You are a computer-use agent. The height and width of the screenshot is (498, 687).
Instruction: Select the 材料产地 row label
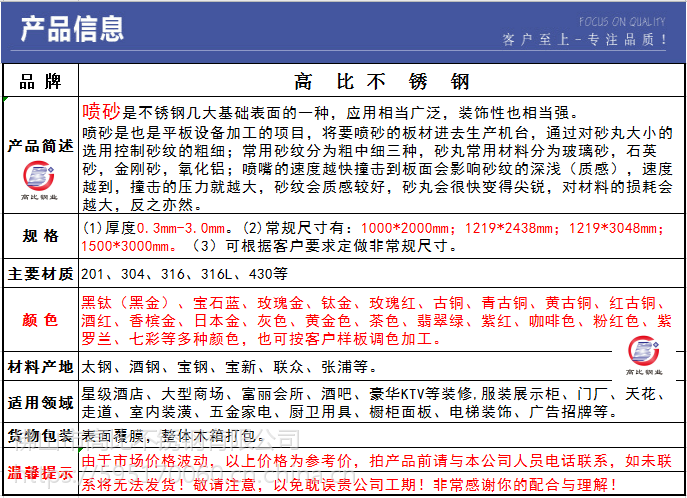tap(40, 366)
